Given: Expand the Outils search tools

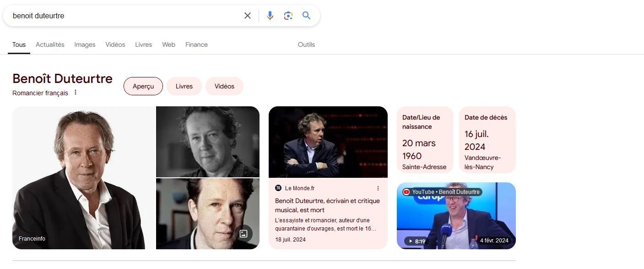Looking at the screenshot, I should [306, 44].
